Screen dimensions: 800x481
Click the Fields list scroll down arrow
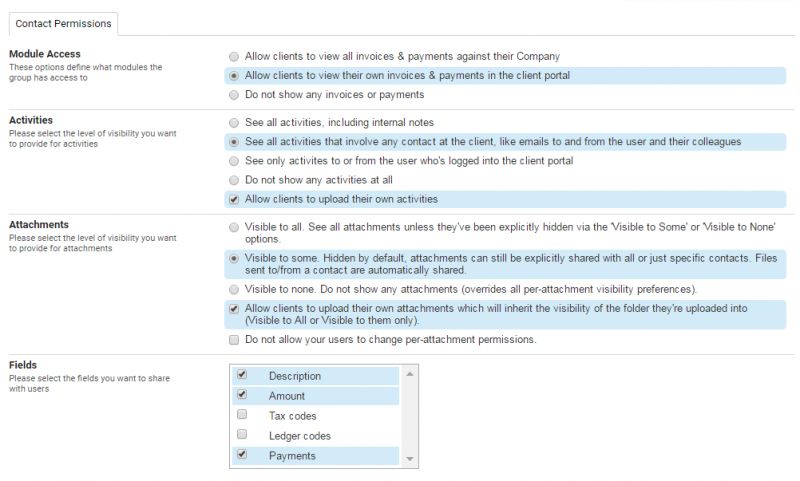click(x=408, y=458)
